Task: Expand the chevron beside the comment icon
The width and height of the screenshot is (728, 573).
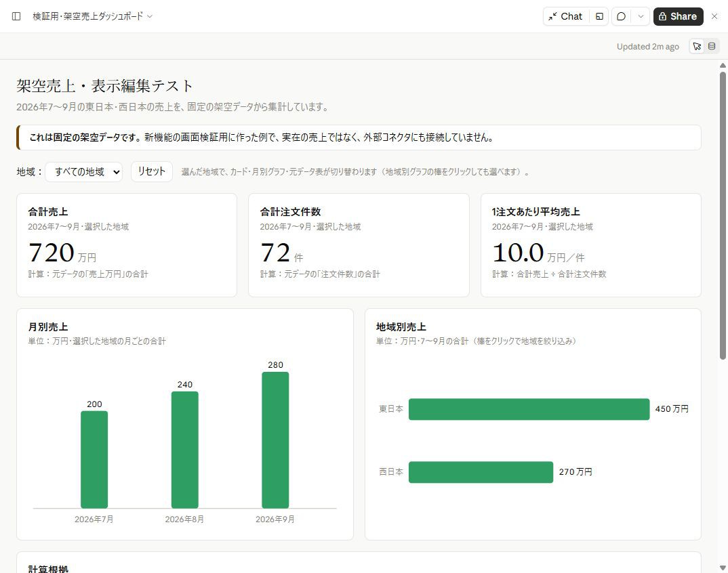Action: pos(641,16)
